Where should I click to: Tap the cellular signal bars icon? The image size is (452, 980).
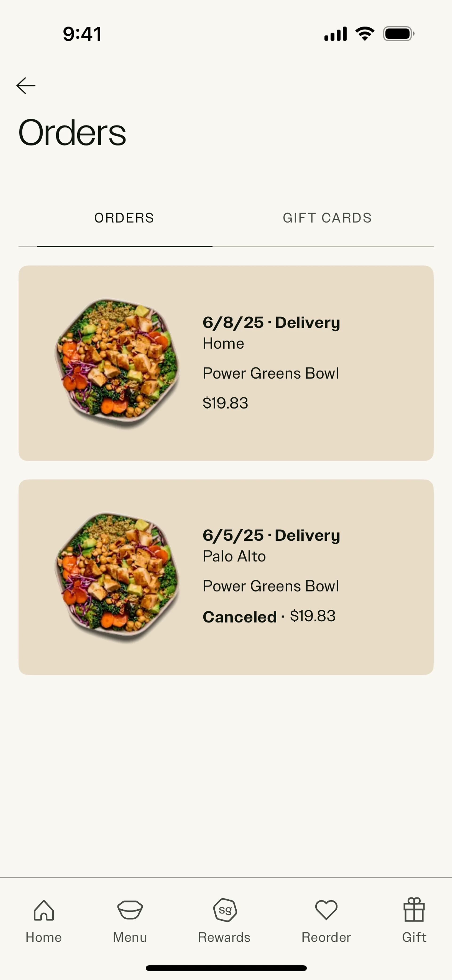[x=335, y=34]
